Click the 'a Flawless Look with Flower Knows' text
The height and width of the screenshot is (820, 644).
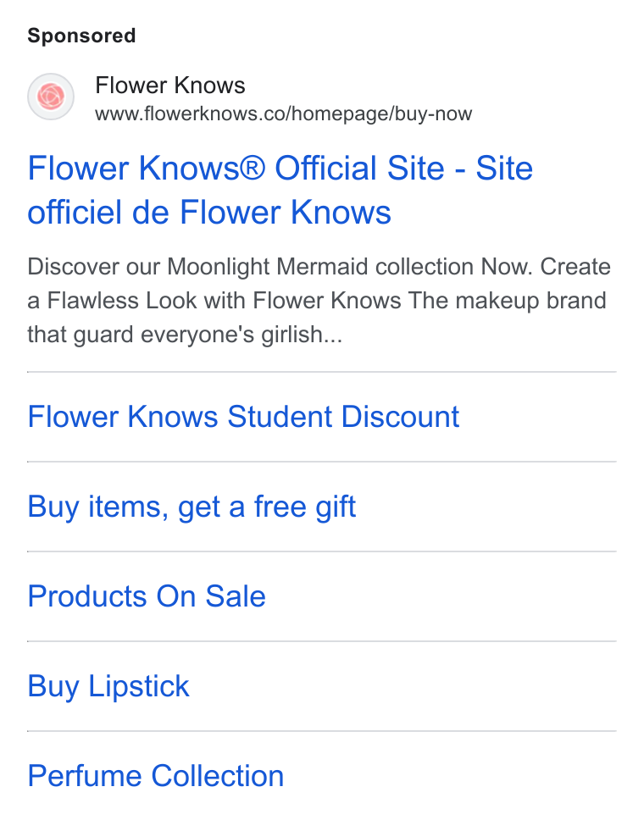(x=216, y=301)
